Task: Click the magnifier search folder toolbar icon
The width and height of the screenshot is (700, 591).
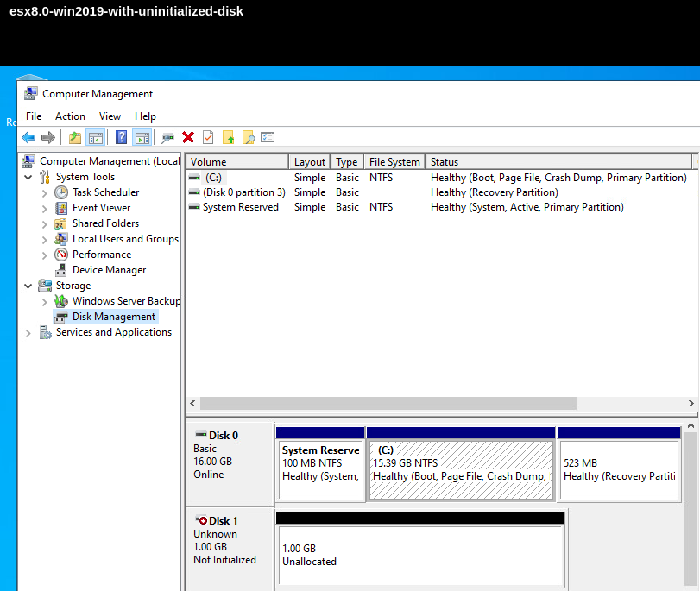Action: [248, 137]
